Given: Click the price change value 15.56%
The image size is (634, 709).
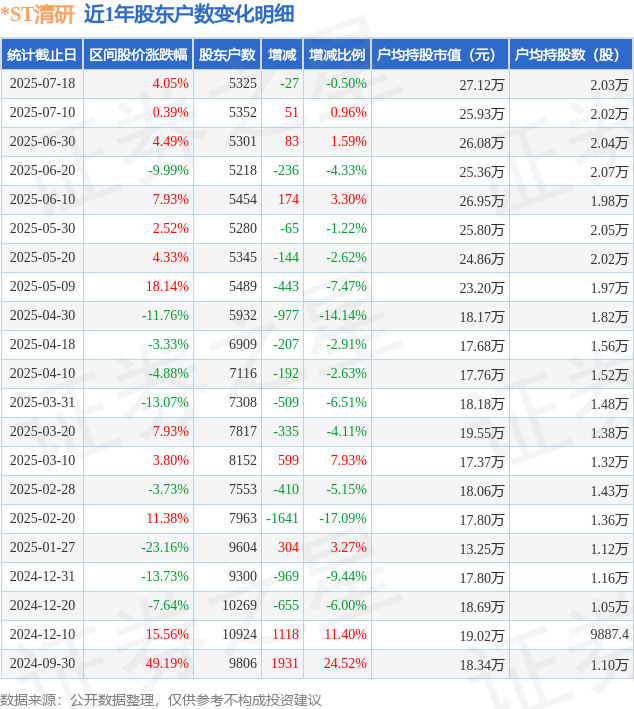Looking at the screenshot, I should (167, 634).
